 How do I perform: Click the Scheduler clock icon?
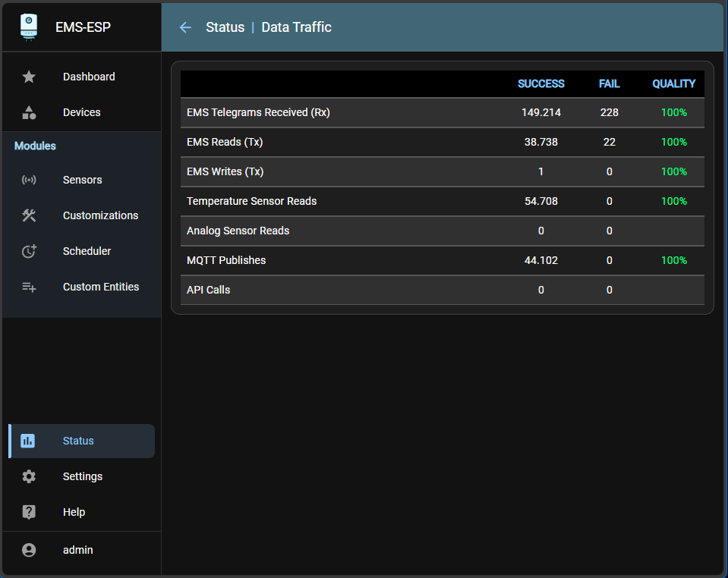[x=28, y=251]
